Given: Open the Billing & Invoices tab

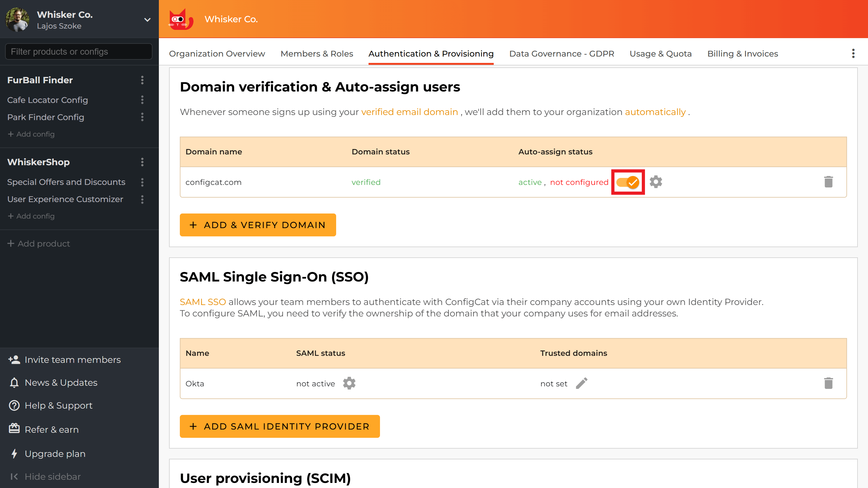Looking at the screenshot, I should point(742,53).
